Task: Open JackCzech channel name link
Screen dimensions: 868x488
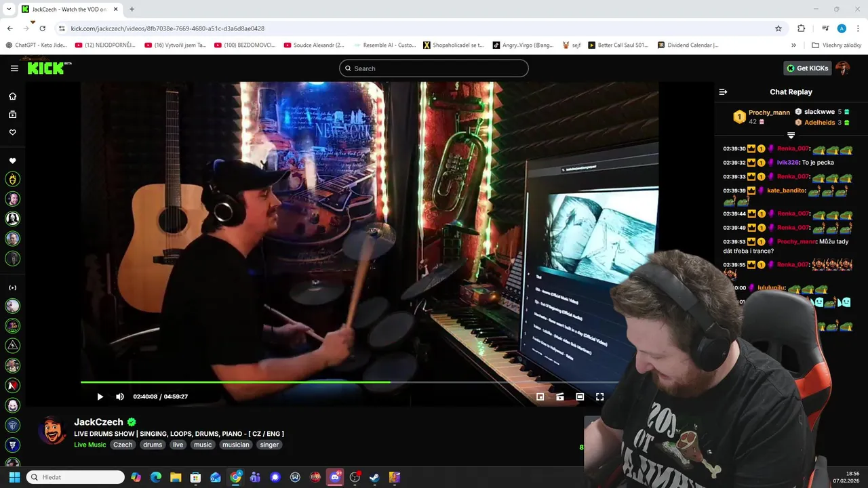Action: 99,422
